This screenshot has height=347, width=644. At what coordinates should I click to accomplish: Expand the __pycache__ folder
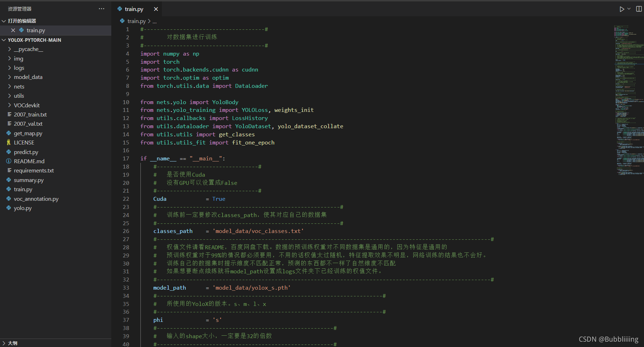(x=10, y=49)
